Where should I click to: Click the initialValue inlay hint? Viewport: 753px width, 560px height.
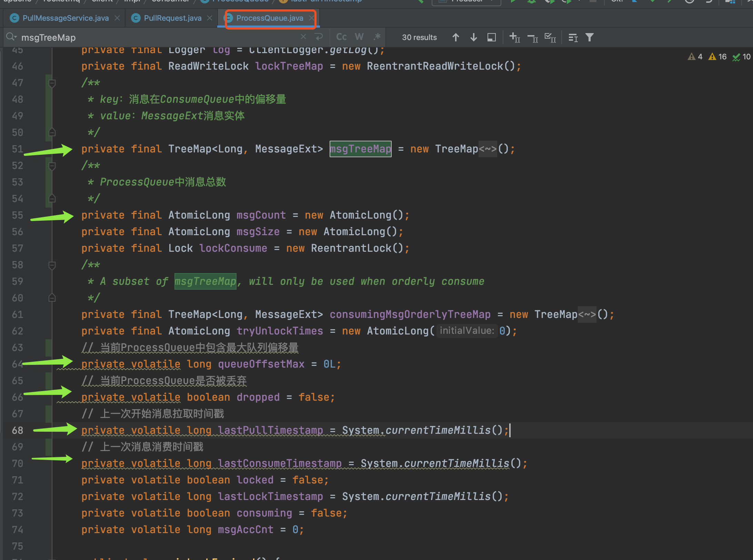(x=467, y=331)
